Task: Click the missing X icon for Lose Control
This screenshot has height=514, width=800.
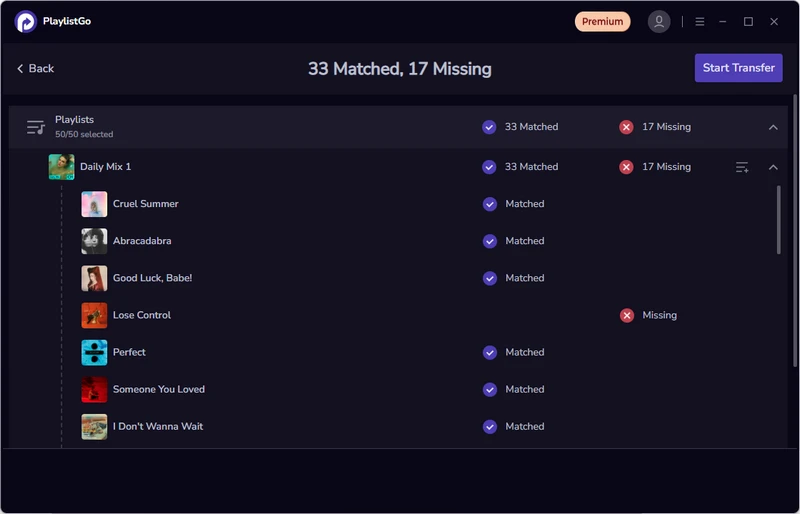Action: click(627, 315)
